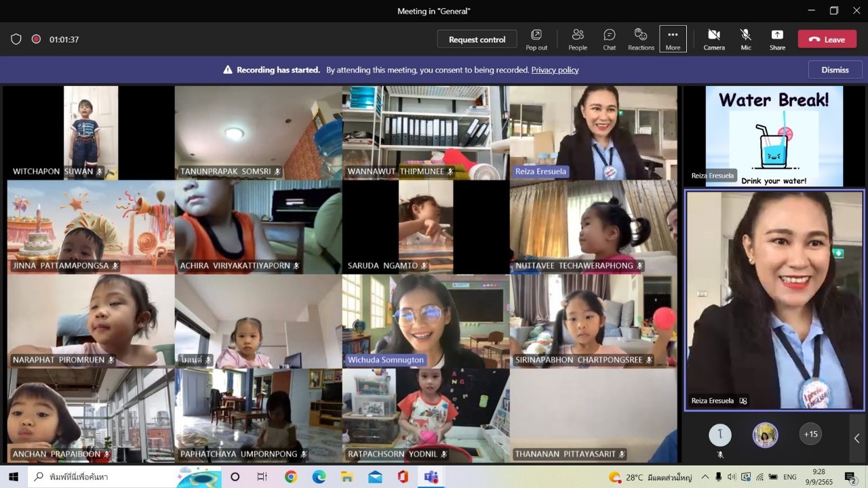Open the 28°C weather widget in taskbar
The width and height of the screenshot is (868, 488).
pyautogui.click(x=650, y=477)
